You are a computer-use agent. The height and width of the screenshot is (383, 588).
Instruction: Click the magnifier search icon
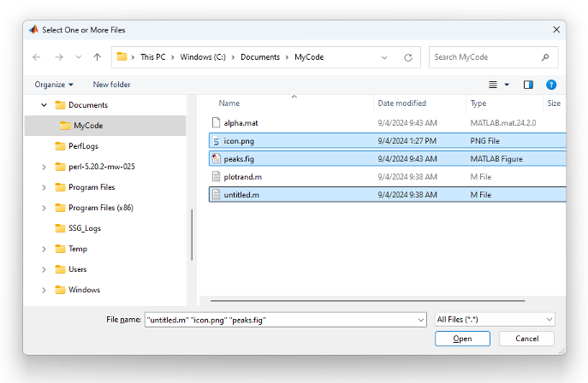pyautogui.click(x=545, y=57)
